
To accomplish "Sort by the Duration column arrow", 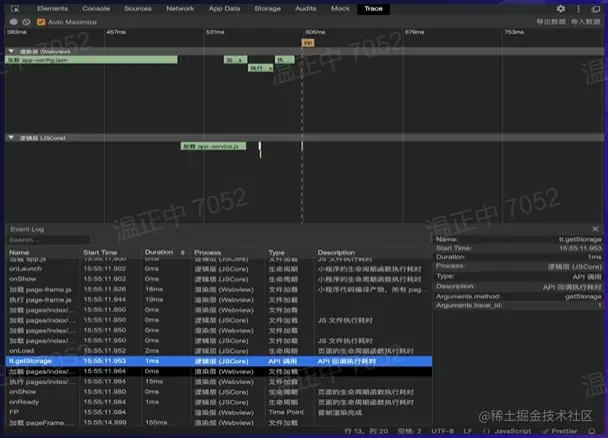I will (x=183, y=252).
